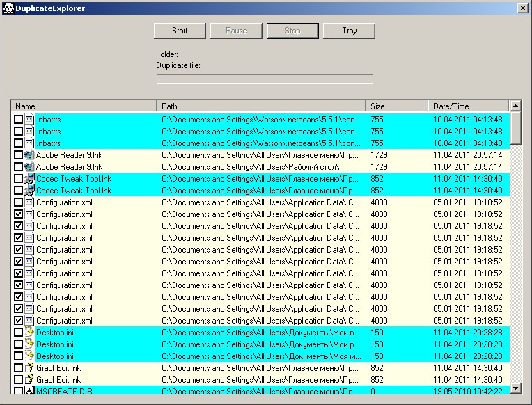The height and width of the screenshot is (405, 532).
Task: Click the Desktop.ini icon in the Моя м... row
Action: coord(29,356)
